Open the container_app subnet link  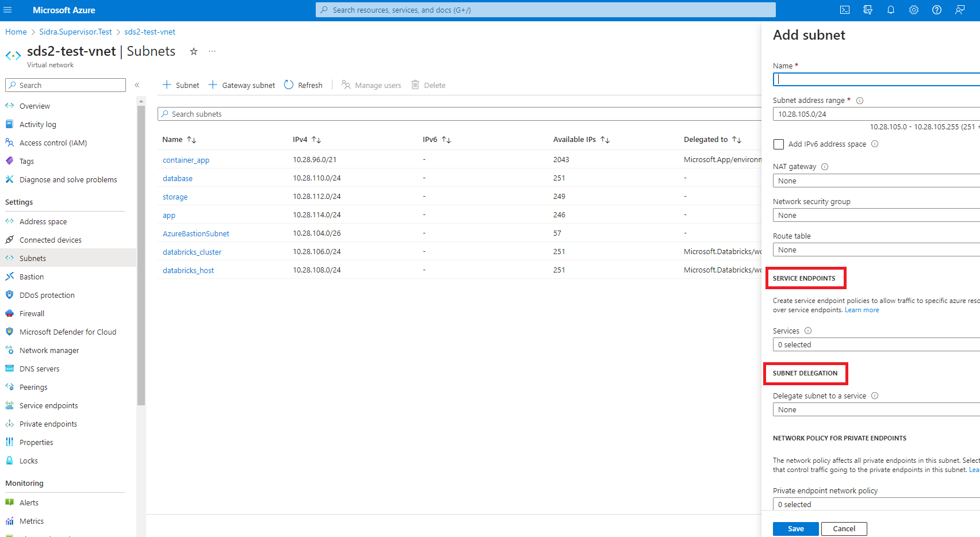[186, 160]
